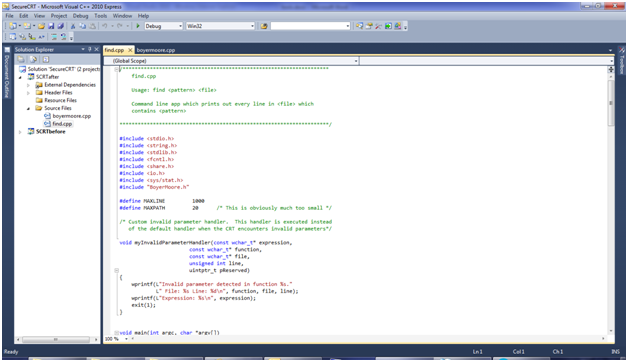Image resolution: width=628 pixels, height=362 pixels.
Task: Expand the Header Files folder
Action: click(28, 93)
